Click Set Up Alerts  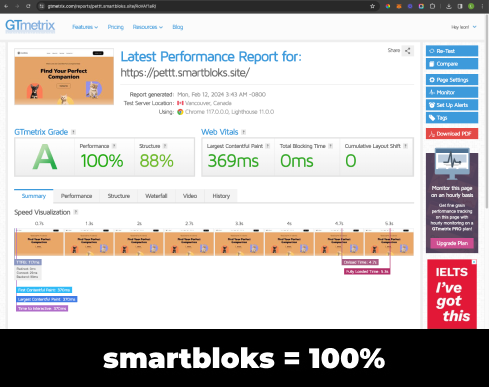click(x=452, y=105)
